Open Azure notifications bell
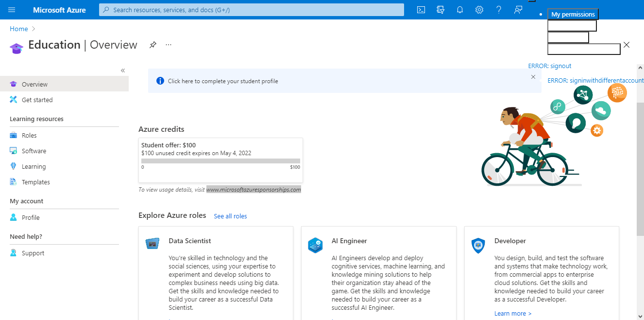Viewport: 644px width, 320px height. (459, 9)
